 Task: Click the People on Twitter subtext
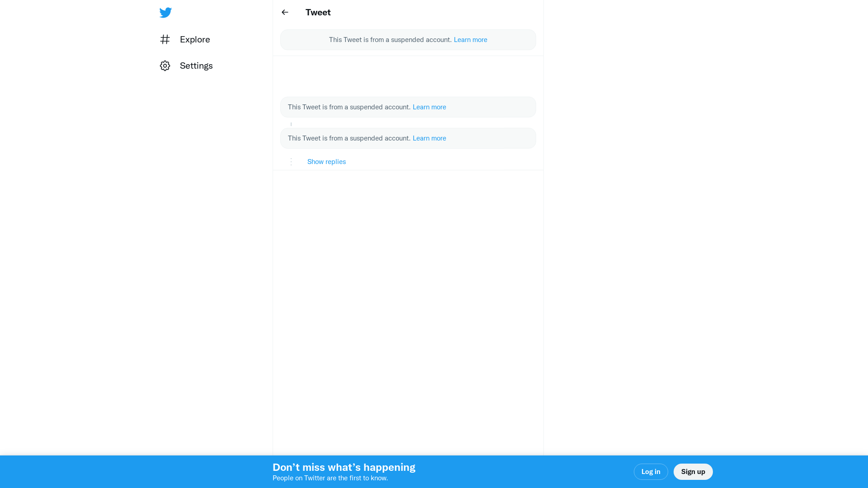[x=330, y=478]
